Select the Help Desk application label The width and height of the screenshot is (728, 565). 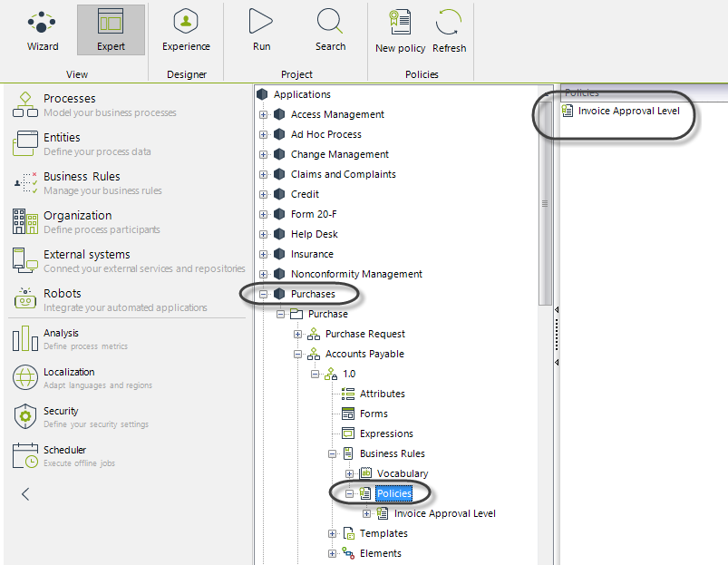tap(314, 234)
